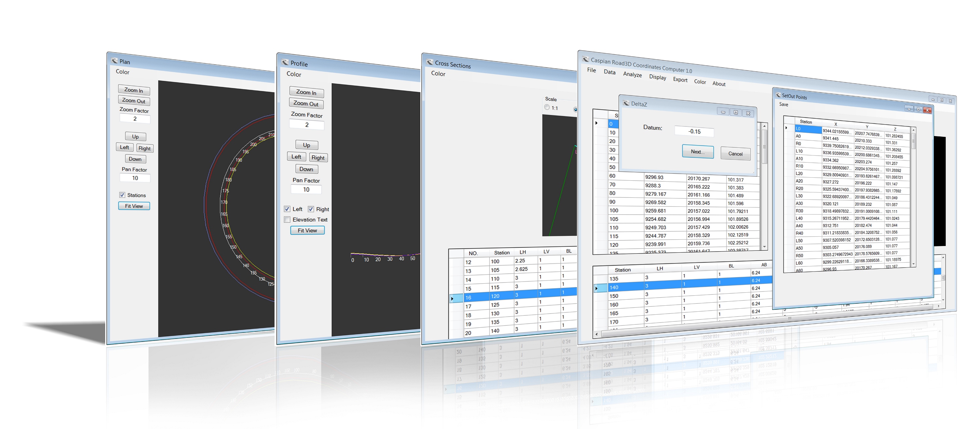This screenshot has width=980, height=429.
Task: Click the DeltaZ dialog title icon
Action: tap(626, 103)
